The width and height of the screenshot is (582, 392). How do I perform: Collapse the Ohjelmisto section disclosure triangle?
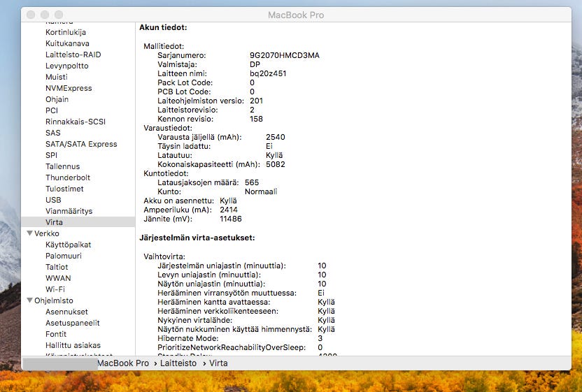tap(29, 300)
